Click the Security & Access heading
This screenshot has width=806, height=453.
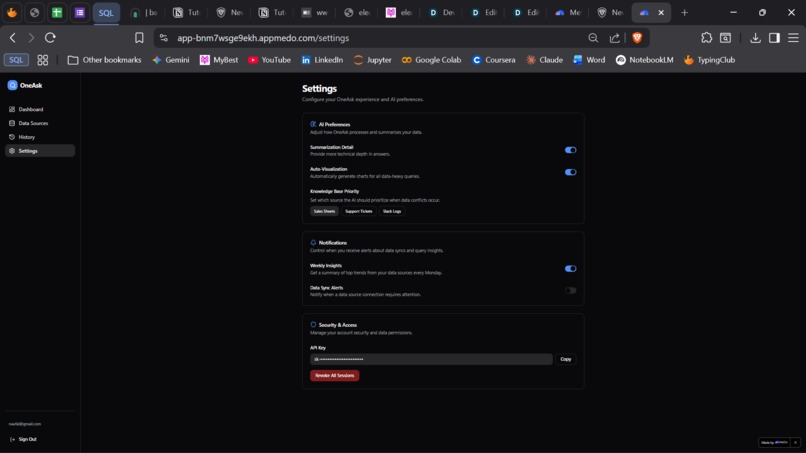pos(338,325)
